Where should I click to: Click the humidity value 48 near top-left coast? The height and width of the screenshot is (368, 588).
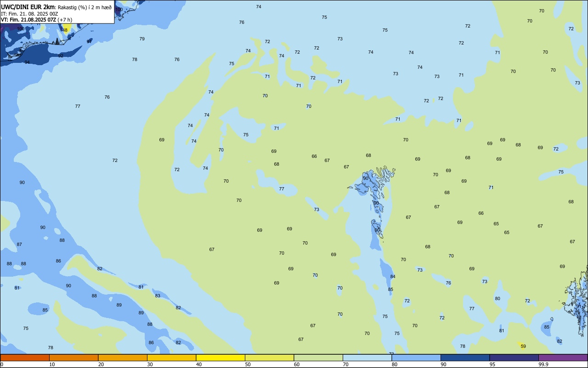pyautogui.click(x=65, y=30)
